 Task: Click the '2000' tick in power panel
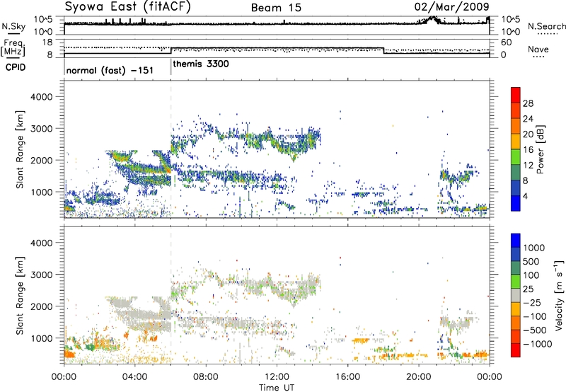click(x=41, y=160)
